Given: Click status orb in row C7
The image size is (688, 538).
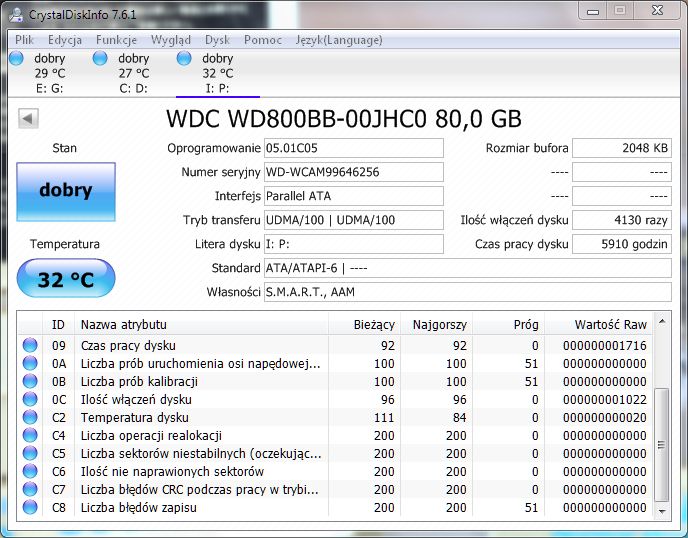Looking at the screenshot, I should pos(30,489).
